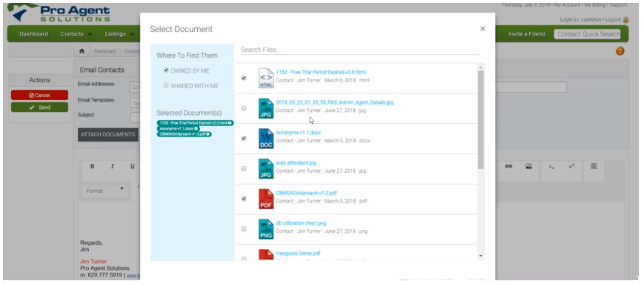
Task: Open the Hangouts Demo.pdf file link
Action: click(298, 253)
